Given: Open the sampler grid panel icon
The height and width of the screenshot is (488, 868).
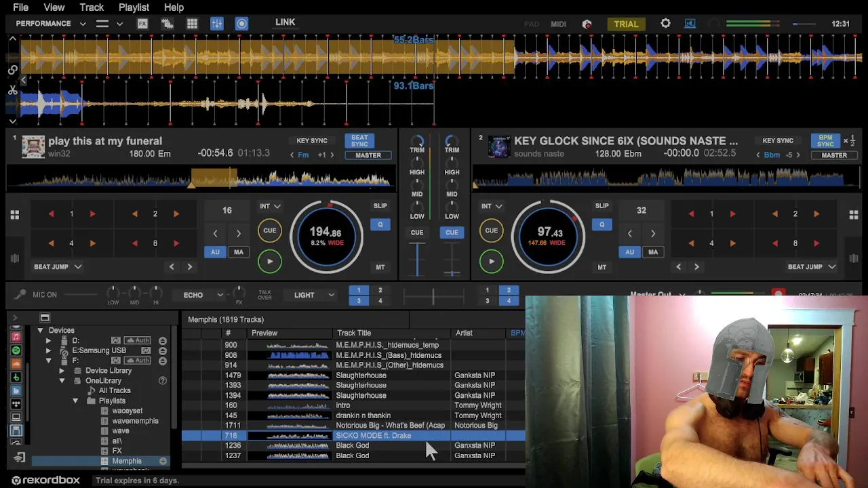Looking at the screenshot, I should coord(193,24).
